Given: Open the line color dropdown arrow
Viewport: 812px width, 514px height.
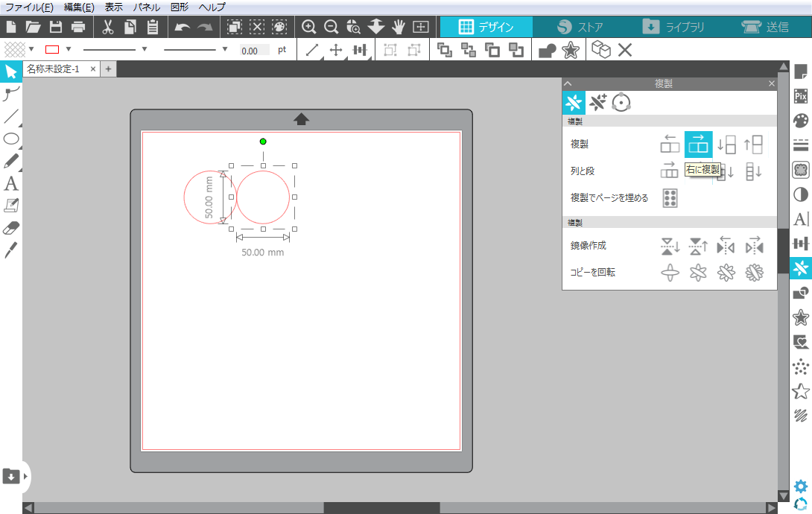Looking at the screenshot, I should tap(69, 50).
